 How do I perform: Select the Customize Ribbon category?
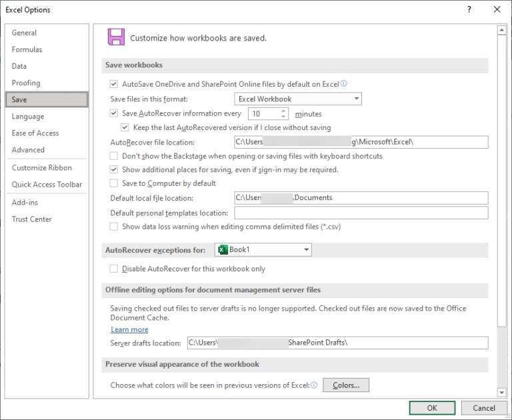point(41,168)
